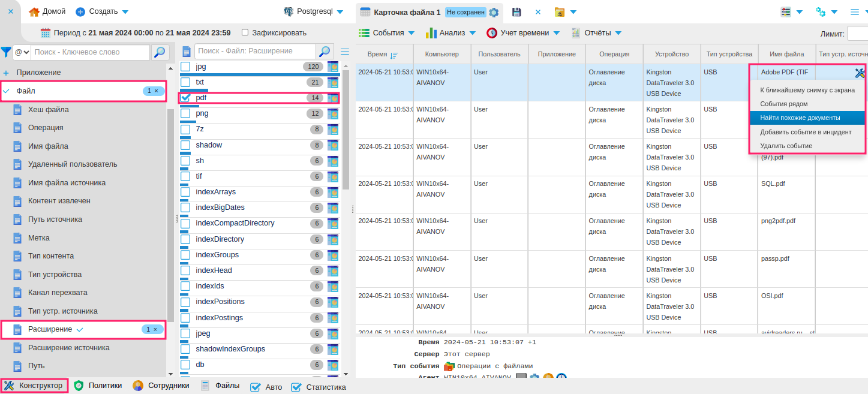Uncheck the pdf extension checkbox
868x394 pixels.
(186, 98)
